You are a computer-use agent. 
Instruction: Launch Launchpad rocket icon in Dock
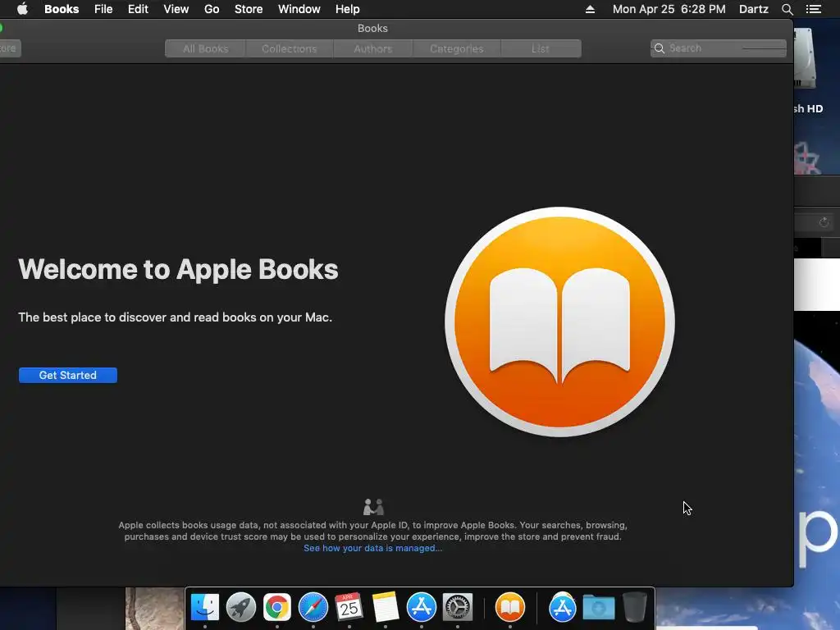pos(241,608)
